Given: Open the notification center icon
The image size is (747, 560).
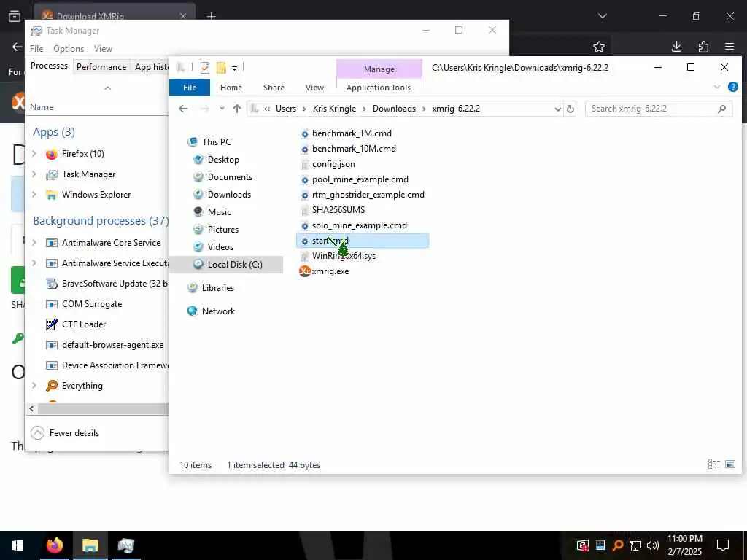Looking at the screenshot, I should click(x=723, y=545).
